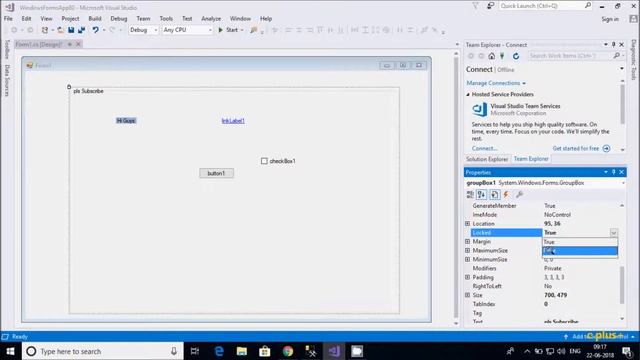Viewport: 640px width, 360px height.
Task: Click the Properties page icon
Action: click(494, 195)
